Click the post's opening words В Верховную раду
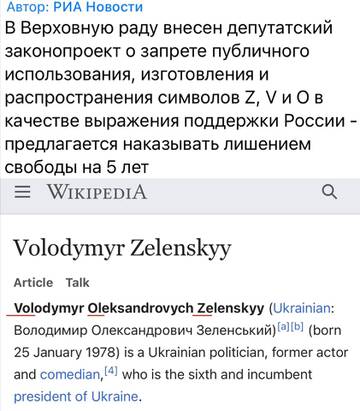This screenshot has height=411, width=360. tap(81, 28)
